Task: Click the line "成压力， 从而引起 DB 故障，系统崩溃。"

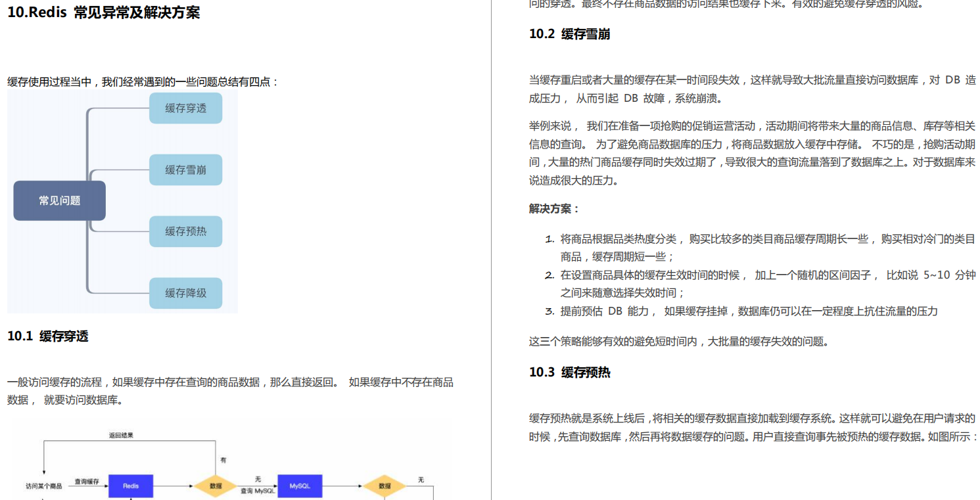Action: tap(626, 99)
